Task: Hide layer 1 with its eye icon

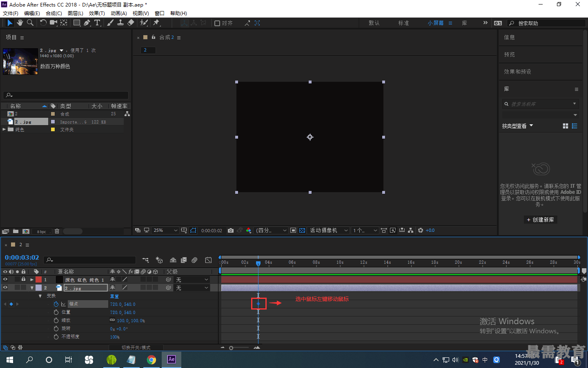Action: click(x=5, y=279)
